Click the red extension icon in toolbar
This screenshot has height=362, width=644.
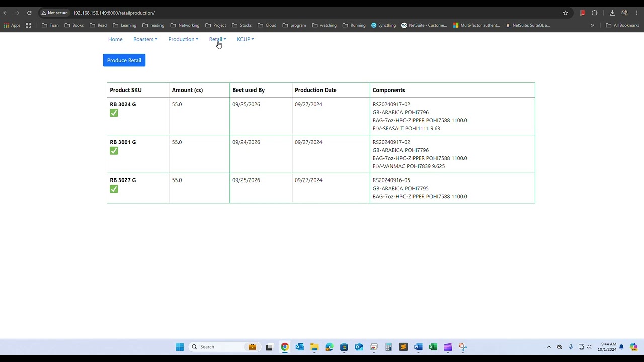tap(582, 13)
